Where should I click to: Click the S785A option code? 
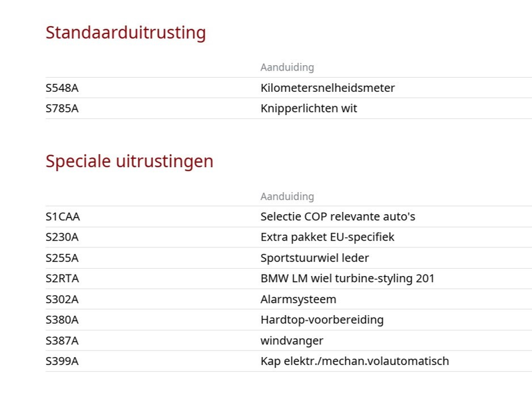(x=62, y=108)
